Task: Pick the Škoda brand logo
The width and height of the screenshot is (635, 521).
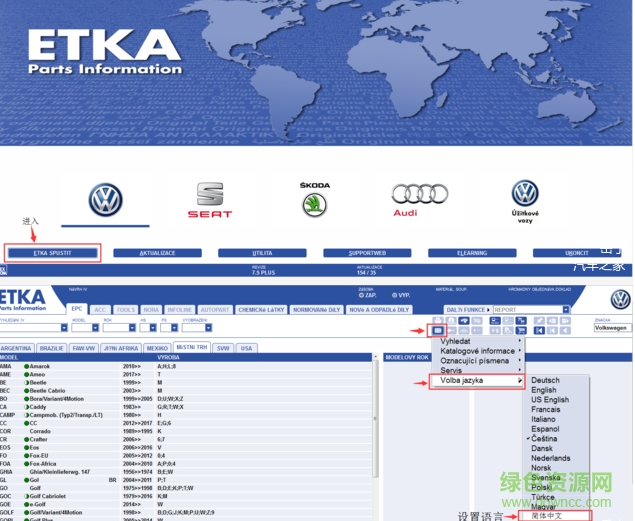Action: (x=314, y=200)
